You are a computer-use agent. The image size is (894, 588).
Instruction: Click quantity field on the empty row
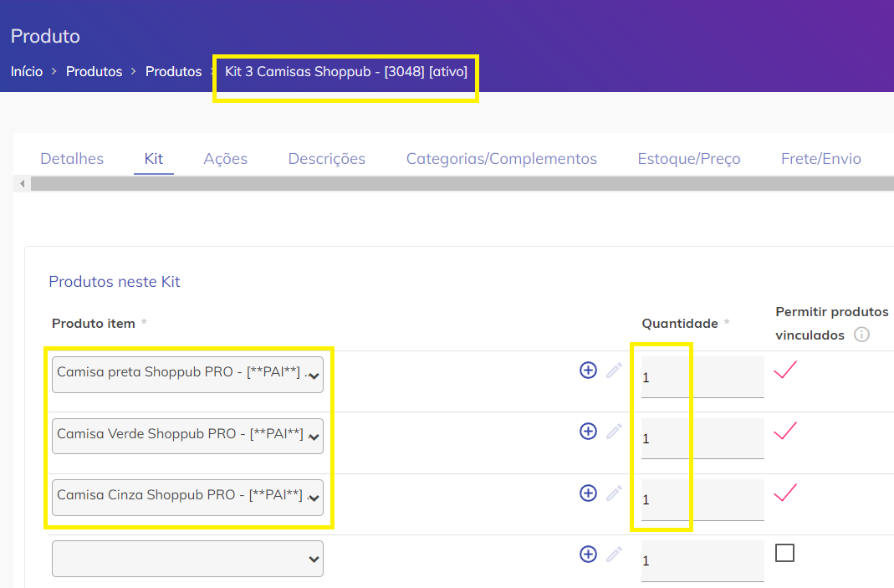pyautogui.click(x=702, y=560)
